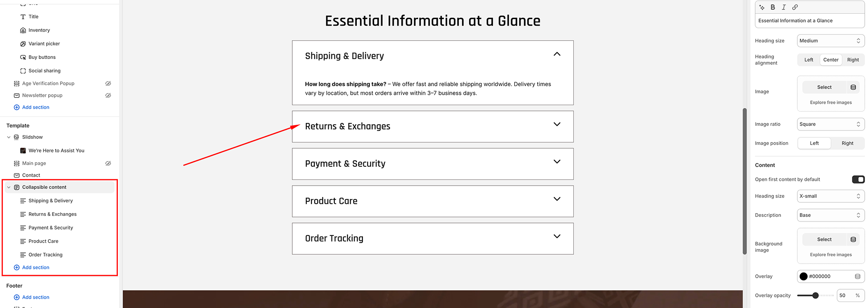This screenshot has height=308, width=868.
Task: Apply italic formatting to heading text
Action: (784, 7)
